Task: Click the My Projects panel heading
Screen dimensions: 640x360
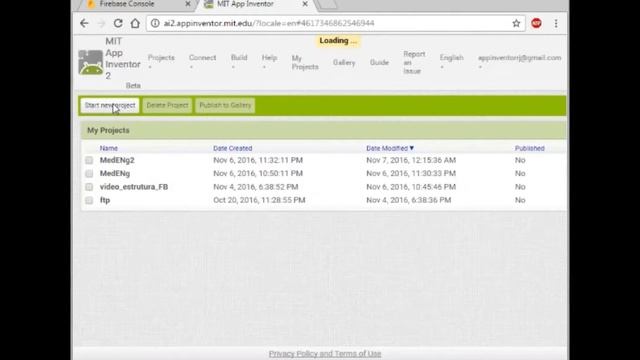Action: pyautogui.click(x=108, y=130)
